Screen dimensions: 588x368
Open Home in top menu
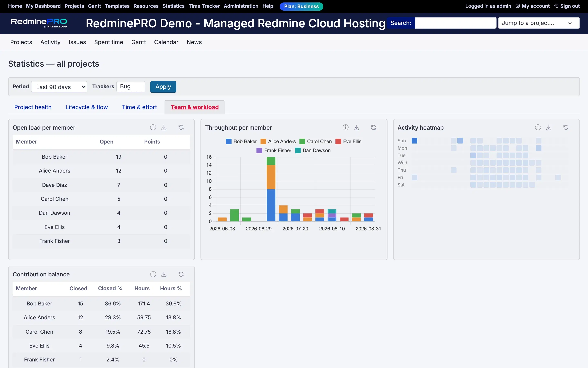click(x=15, y=6)
